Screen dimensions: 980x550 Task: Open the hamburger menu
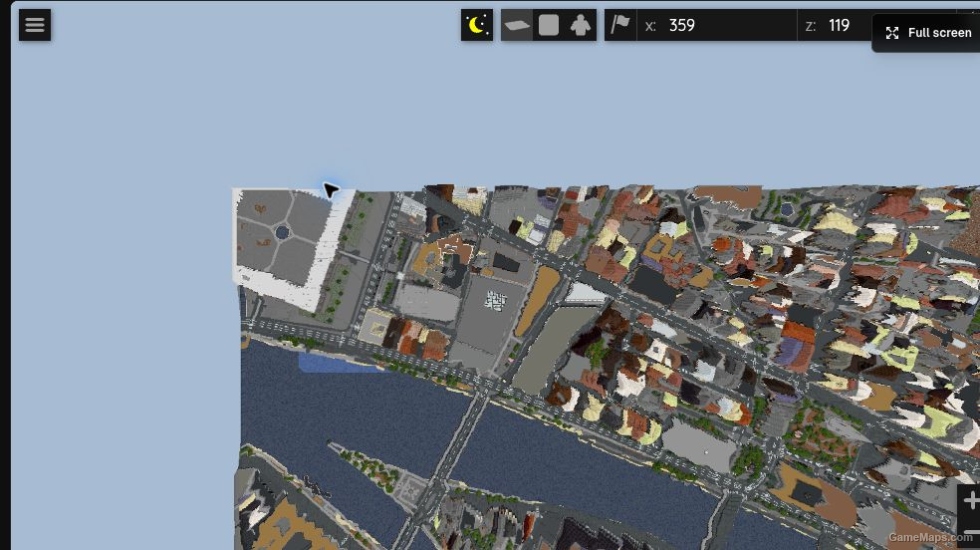click(34, 25)
